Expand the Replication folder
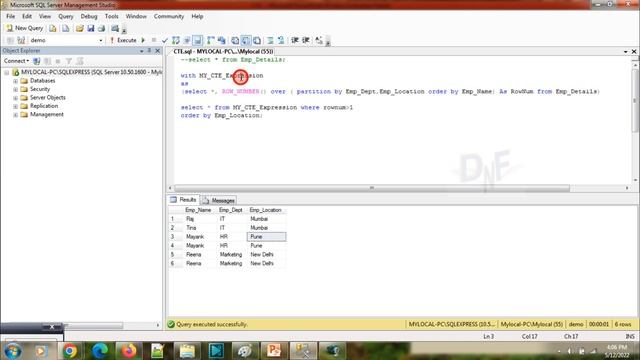The image size is (640, 360). point(16,106)
